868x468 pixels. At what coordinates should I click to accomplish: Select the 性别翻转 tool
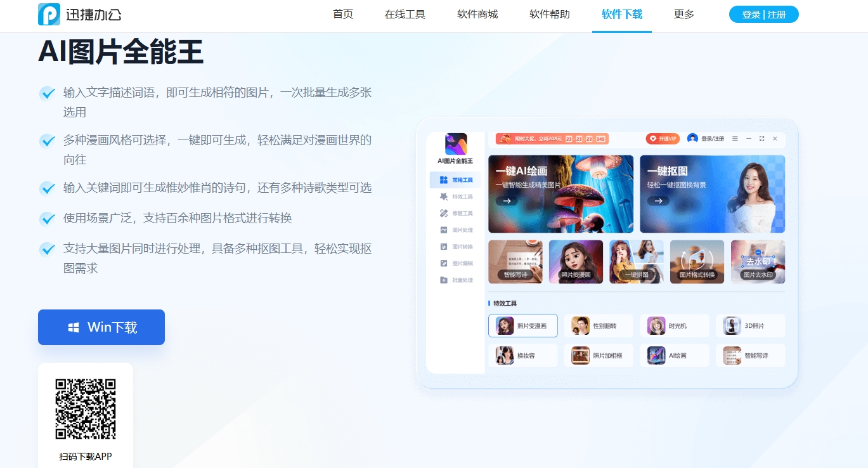pos(599,325)
